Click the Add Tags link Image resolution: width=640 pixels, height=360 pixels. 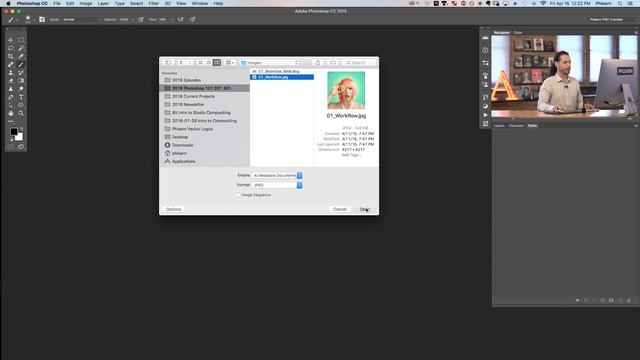(x=351, y=155)
